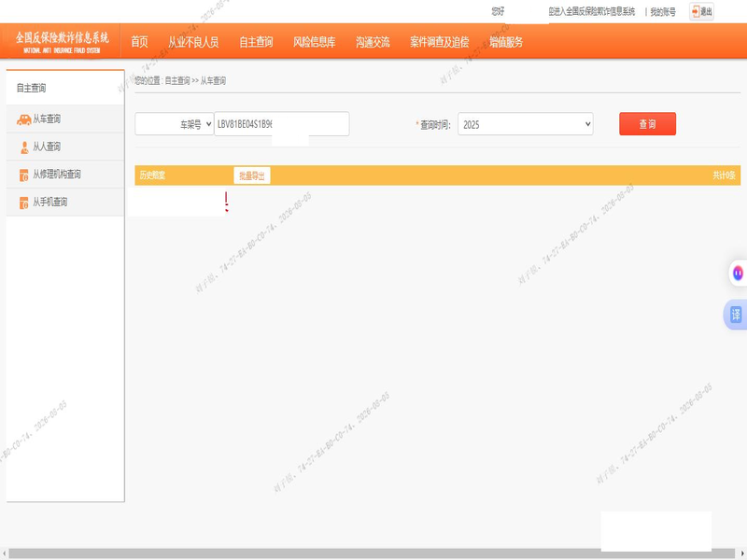Open the 案件调查及追偿 menu
Image resolution: width=747 pixels, height=560 pixels.
coord(440,42)
